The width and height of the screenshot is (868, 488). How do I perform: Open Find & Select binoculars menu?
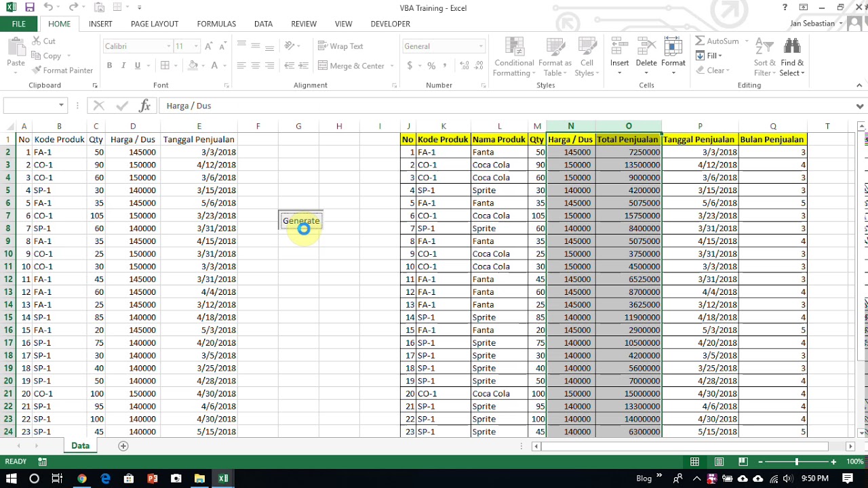coord(791,56)
